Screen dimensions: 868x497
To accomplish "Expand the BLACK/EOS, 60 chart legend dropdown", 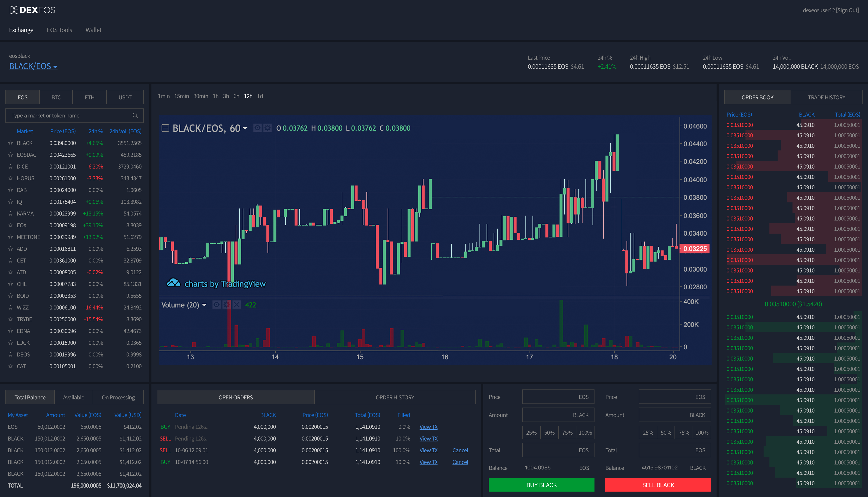I will coord(245,128).
